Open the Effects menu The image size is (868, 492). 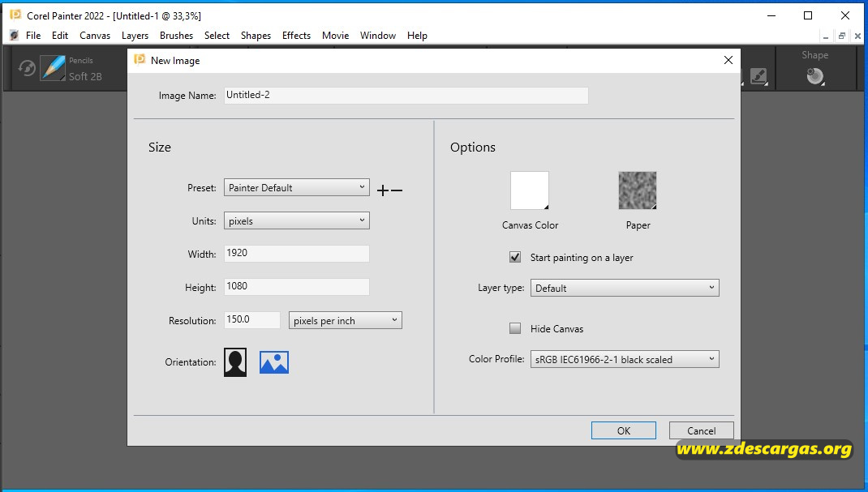click(296, 36)
